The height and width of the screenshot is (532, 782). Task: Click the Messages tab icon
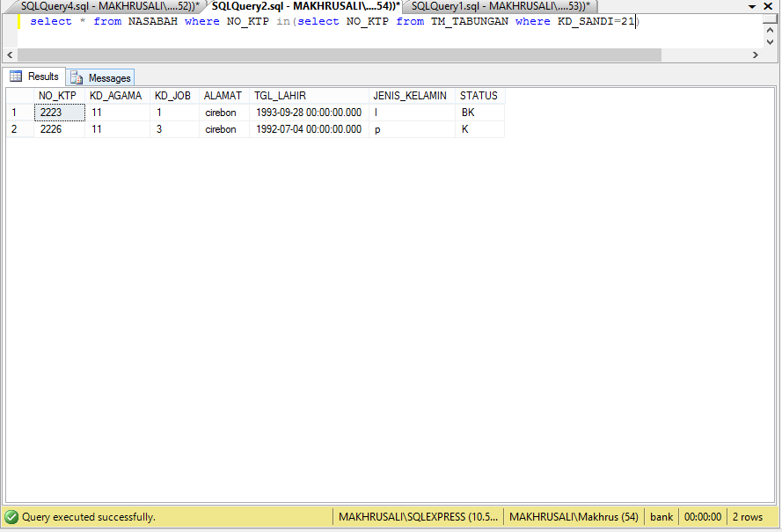[77, 77]
